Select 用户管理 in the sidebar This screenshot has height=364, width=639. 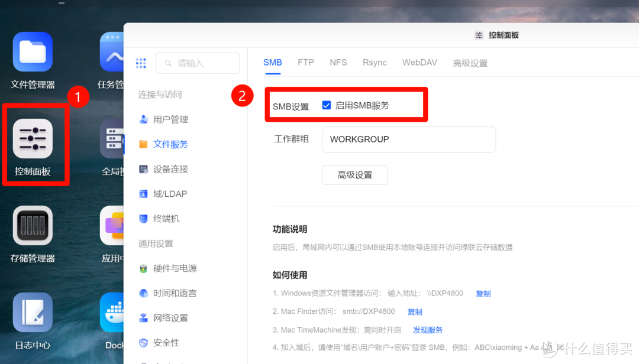tap(171, 119)
